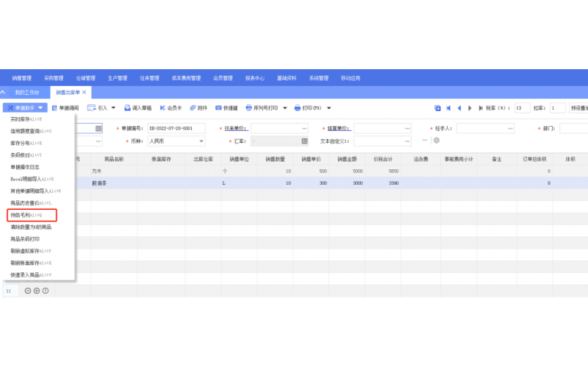Viewport: 588px width, 368px height.
Task: Click the row 11 remove minus icon
Action: pos(28,291)
